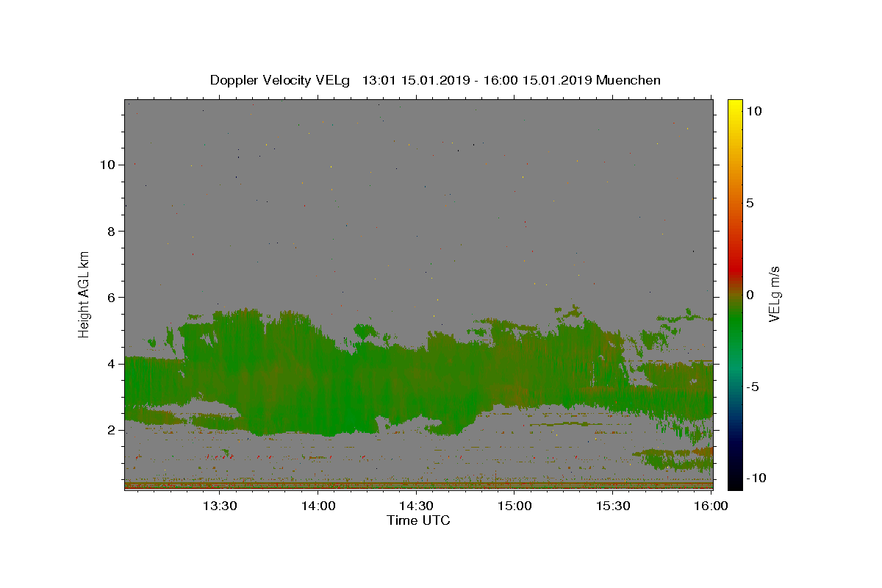The image size is (882, 588).
Task: Click the height tick label 6
Action: pos(110,297)
